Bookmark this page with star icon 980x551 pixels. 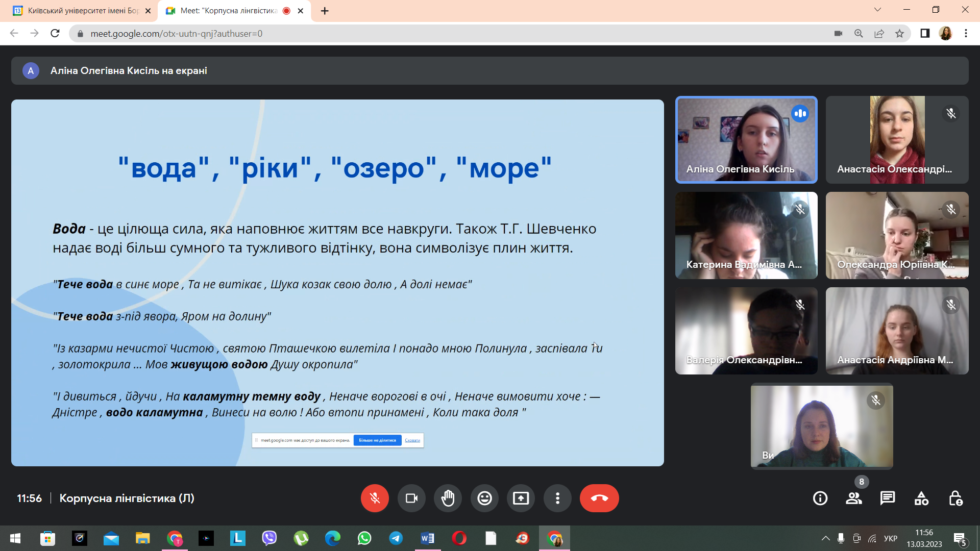pyautogui.click(x=899, y=34)
